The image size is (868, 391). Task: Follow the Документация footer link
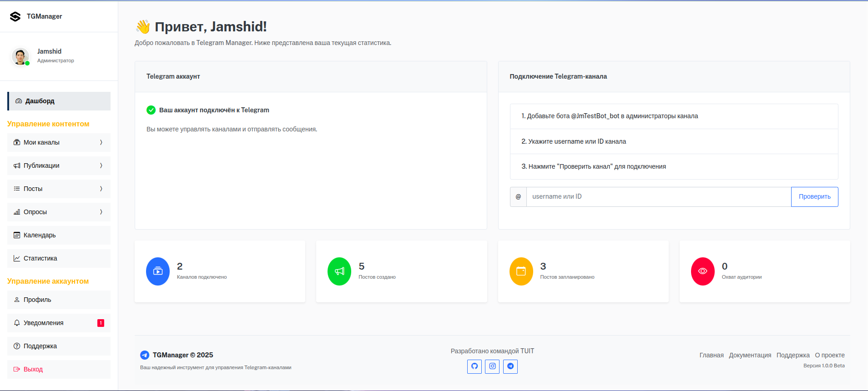(750, 355)
